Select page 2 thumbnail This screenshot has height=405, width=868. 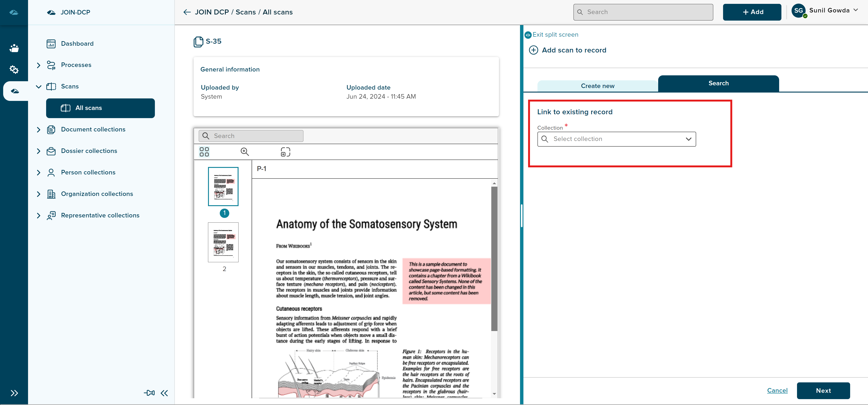coord(223,242)
